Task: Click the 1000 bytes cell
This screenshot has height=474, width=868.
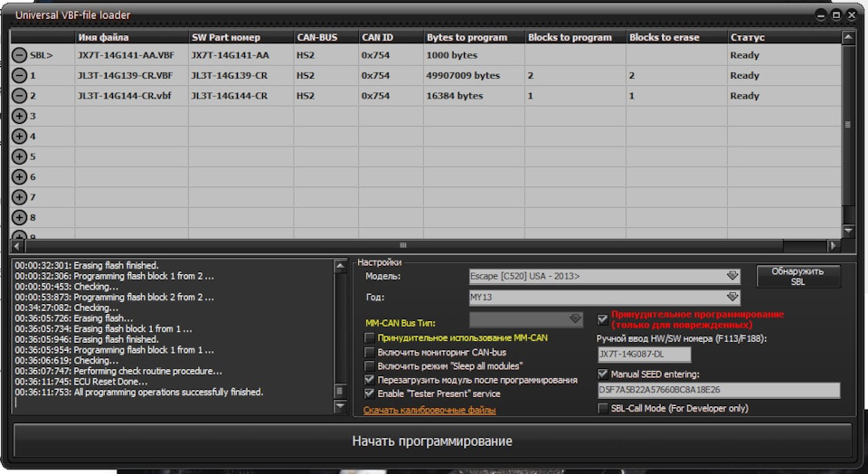Action: coord(474,55)
